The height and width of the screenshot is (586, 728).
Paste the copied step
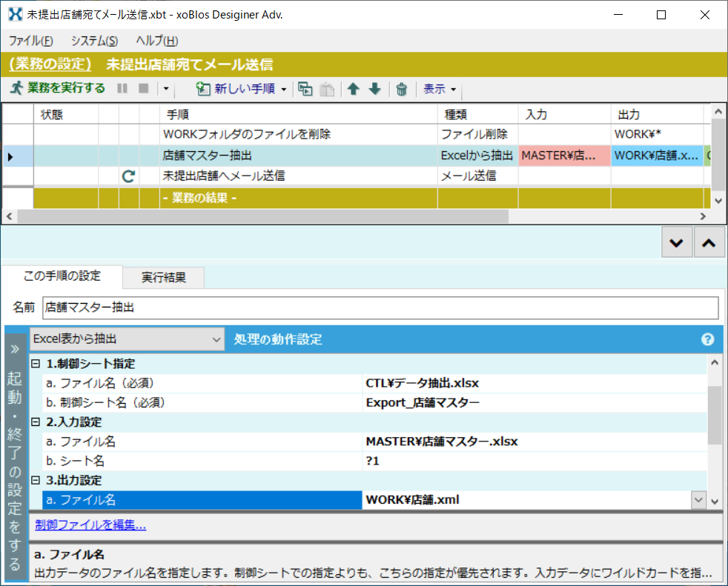[328, 89]
